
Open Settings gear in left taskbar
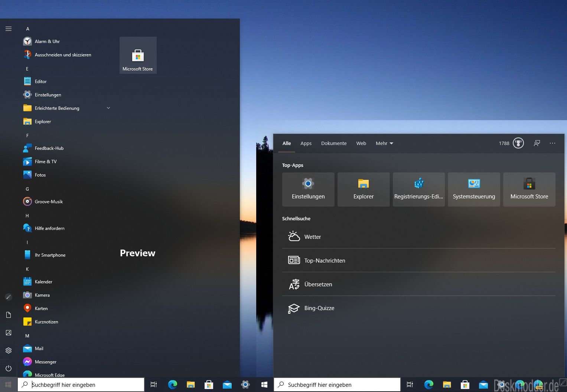245,385
